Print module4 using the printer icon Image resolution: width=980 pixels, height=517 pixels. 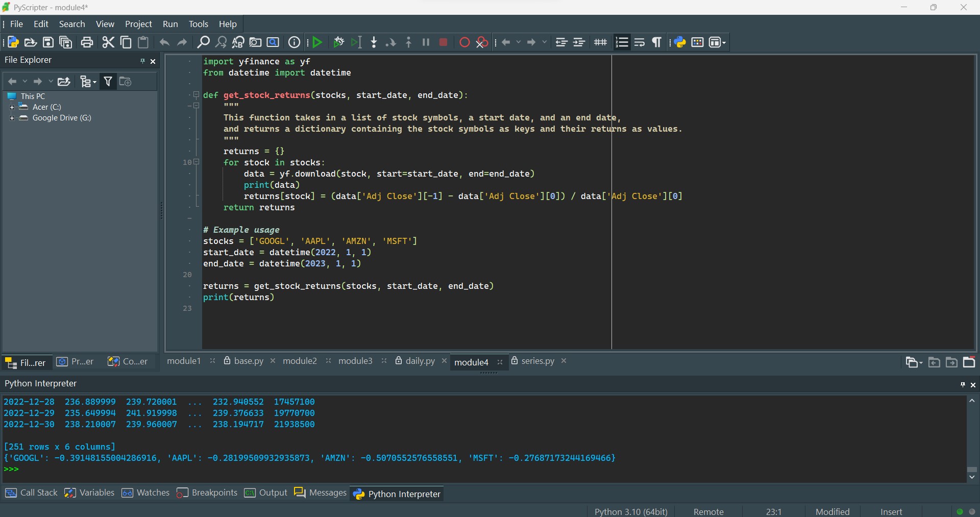point(87,42)
